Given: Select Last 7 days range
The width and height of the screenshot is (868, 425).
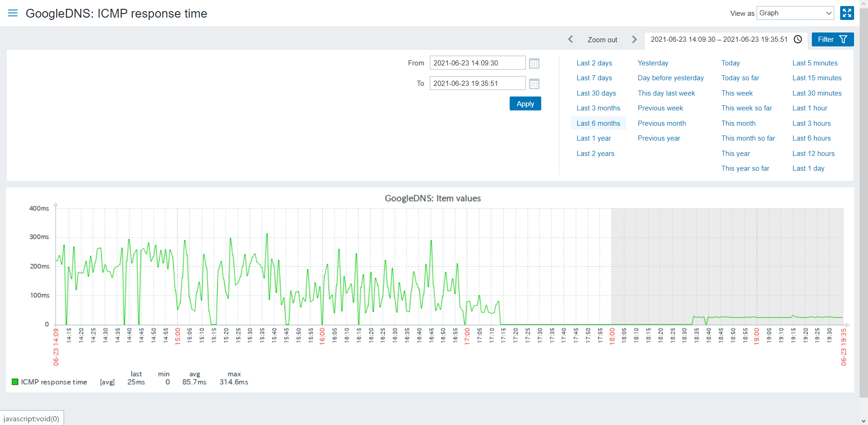Looking at the screenshot, I should tap(594, 78).
